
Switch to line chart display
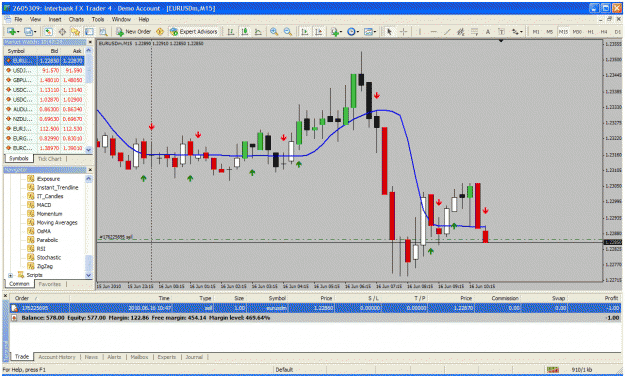[x=258, y=31]
